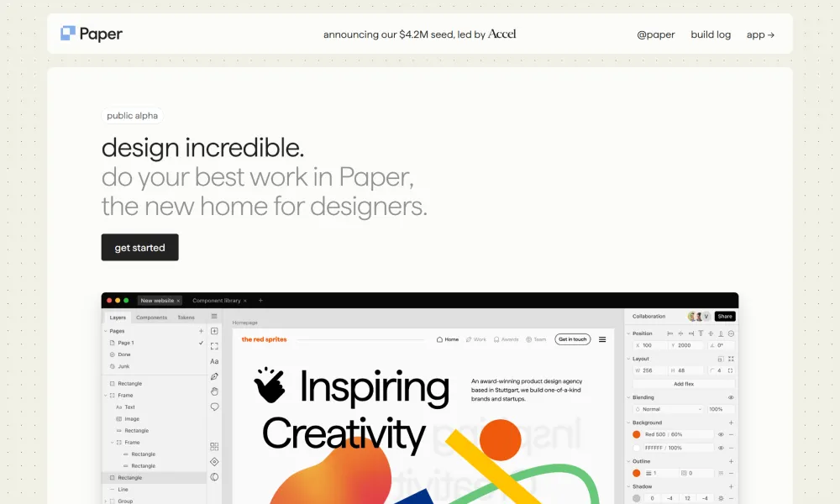The height and width of the screenshot is (504, 840).
Task: Hide the FFFFFF background fill
Action: pyautogui.click(x=721, y=447)
